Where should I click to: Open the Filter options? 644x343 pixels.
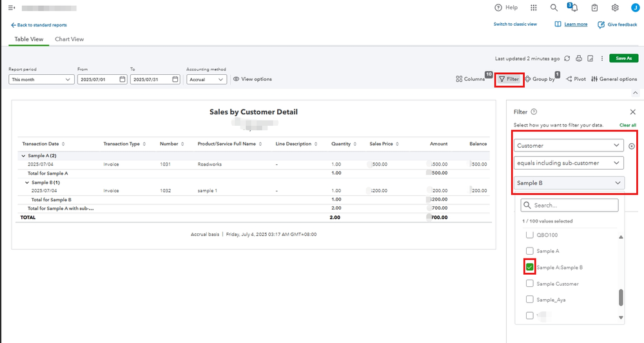point(509,79)
